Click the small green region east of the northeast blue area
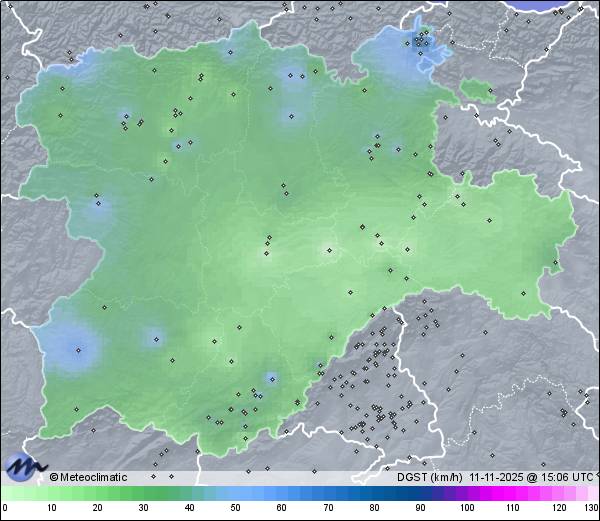Screen dimensions: 600x521 point(478,91)
